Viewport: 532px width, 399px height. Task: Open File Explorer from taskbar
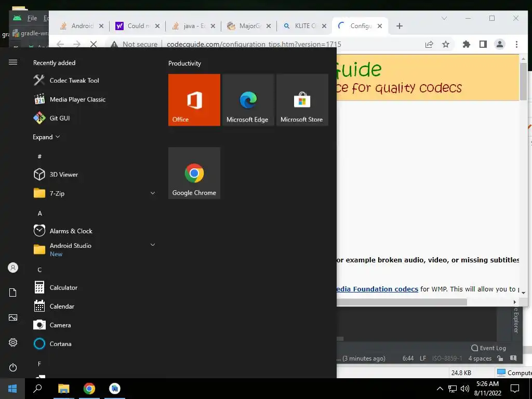click(x=63, y=389)
